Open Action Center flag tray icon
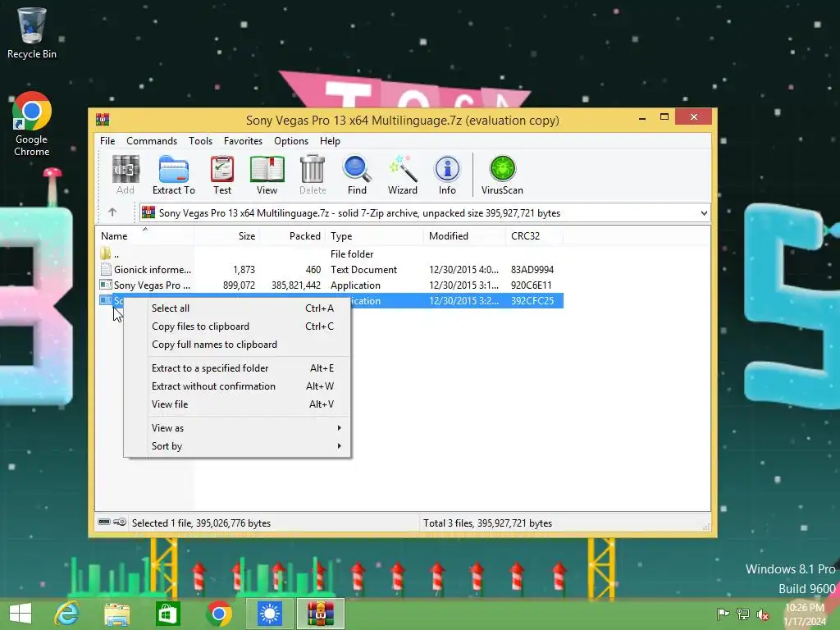Viewport: 840px width, 630px height. [723, 614]
